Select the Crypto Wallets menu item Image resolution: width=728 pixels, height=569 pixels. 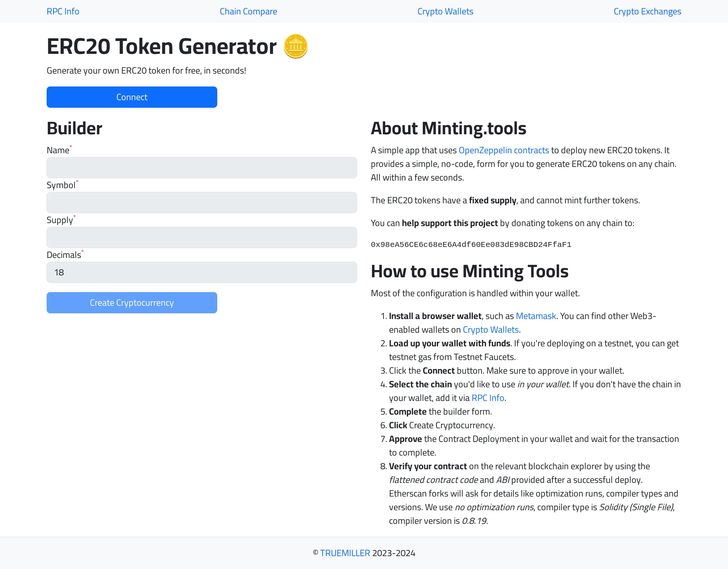[445, 11]
